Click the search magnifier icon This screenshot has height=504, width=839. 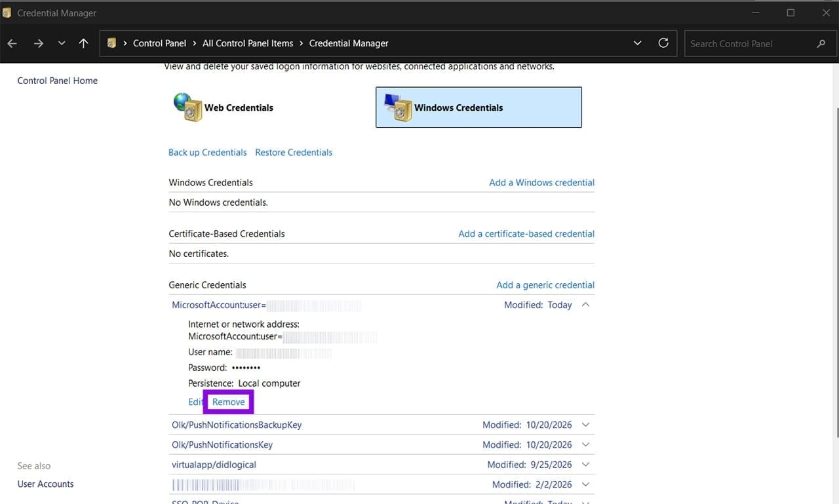coord(821,44)
